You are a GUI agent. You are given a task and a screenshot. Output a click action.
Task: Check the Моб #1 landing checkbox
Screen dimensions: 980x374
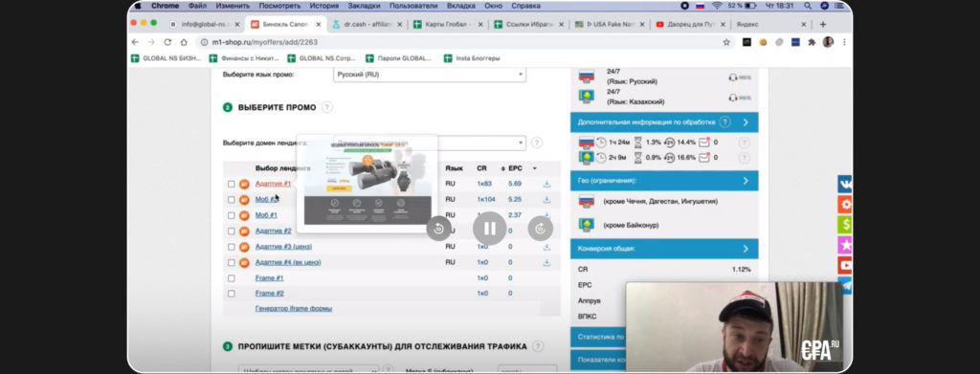point(232,215)
